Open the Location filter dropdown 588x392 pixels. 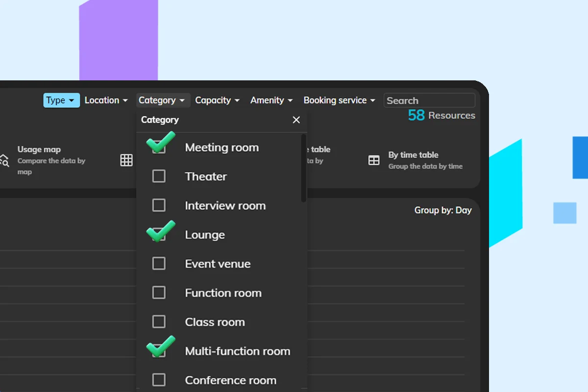click(x=106, y=100)
